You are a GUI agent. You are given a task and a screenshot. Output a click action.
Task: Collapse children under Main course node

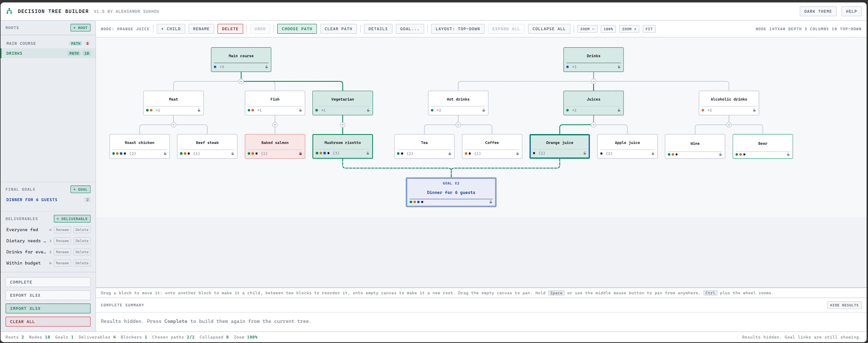(241, 81)
